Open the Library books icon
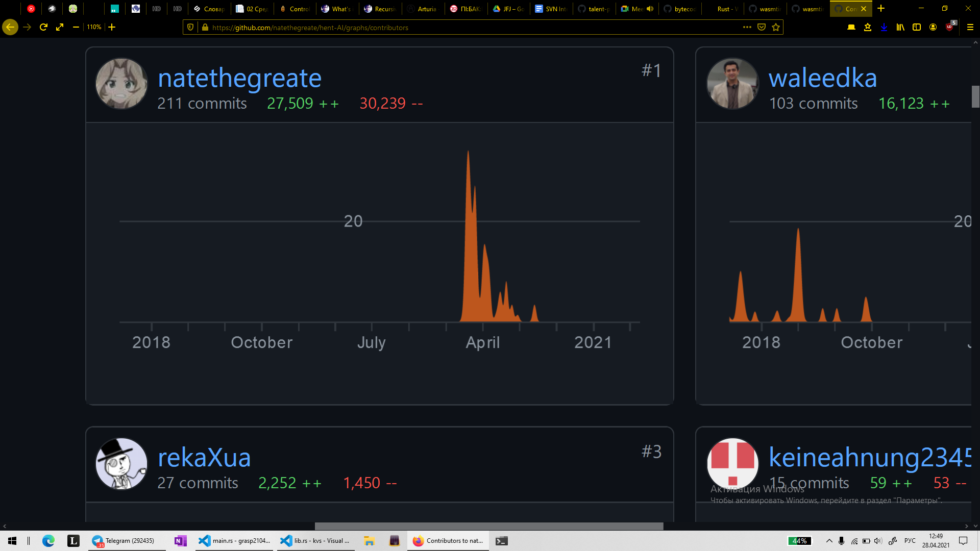980x551 pixels. pyautogui.click(x=900, y=28)
